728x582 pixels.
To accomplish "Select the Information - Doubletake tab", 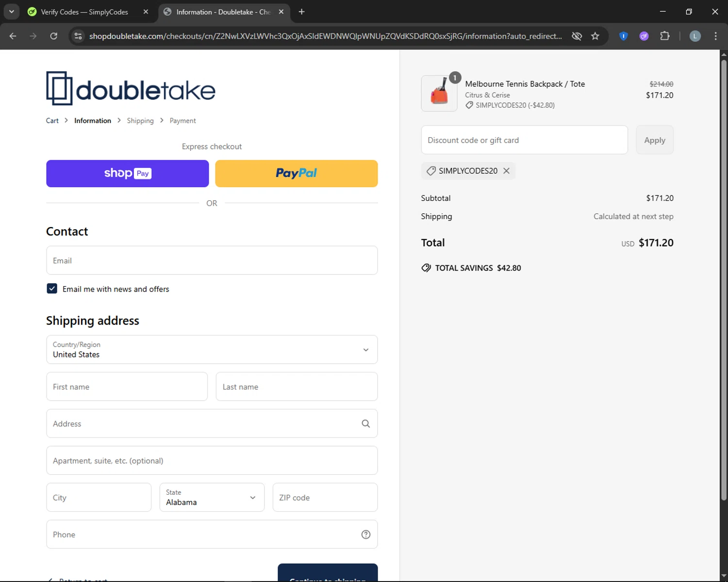I will [223, 12].
